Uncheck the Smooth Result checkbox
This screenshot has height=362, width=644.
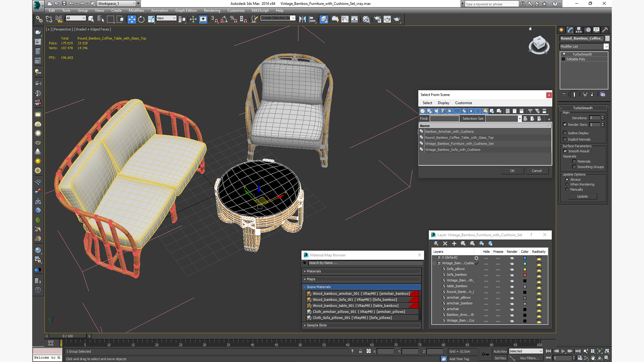[565, 151]
